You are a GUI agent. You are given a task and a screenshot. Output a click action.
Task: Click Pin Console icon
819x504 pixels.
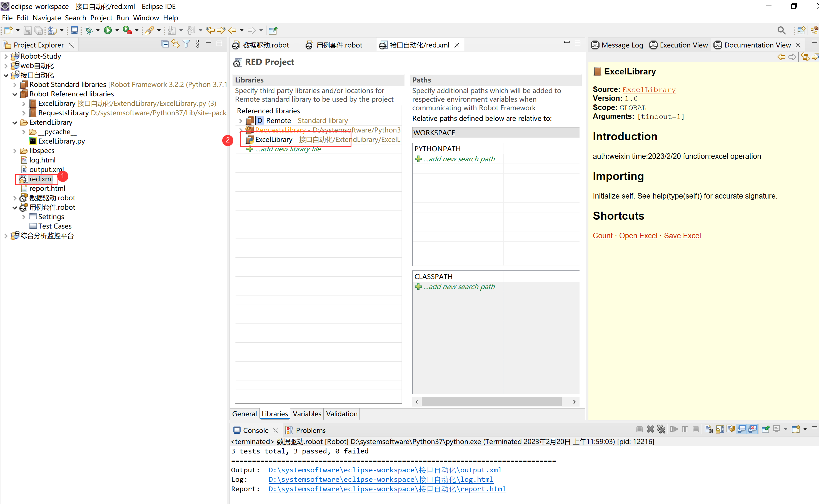[x=765, y=429]
